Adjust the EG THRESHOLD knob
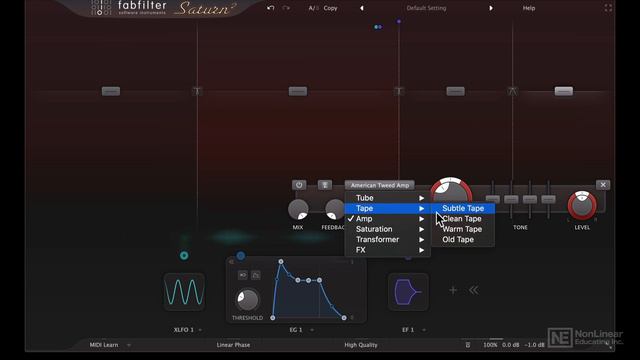The image size is (640, 360). [x=247, y=300]
